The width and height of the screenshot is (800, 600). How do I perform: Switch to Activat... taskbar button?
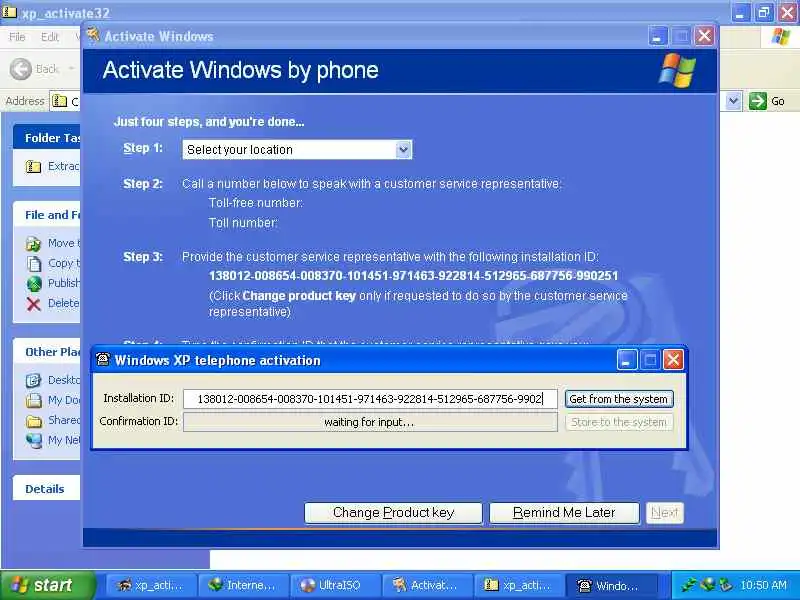point(427,585)
